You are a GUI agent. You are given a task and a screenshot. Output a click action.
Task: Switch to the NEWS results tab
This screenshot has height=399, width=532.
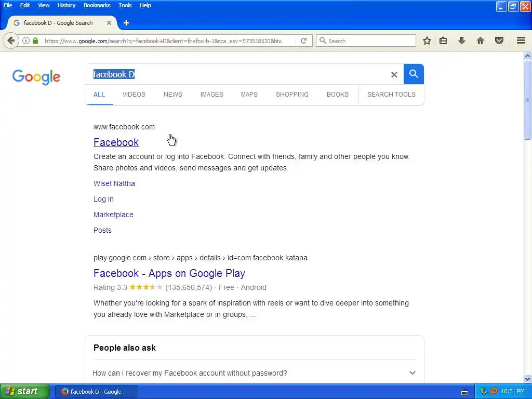pos(172,95)
